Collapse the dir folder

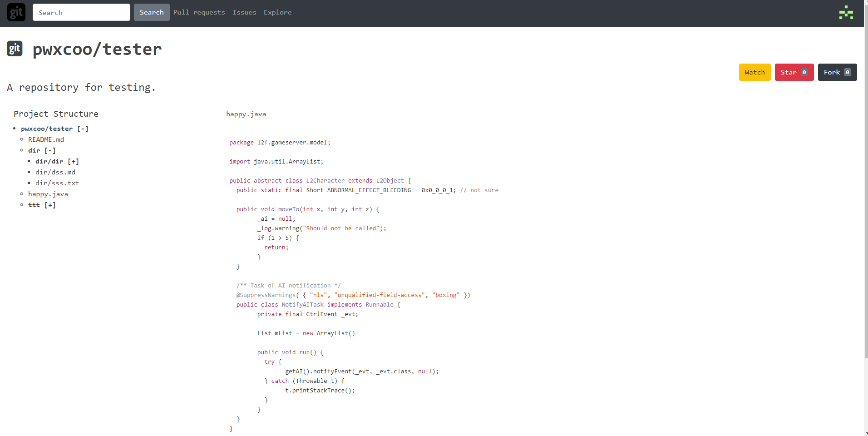coord(50,150)
